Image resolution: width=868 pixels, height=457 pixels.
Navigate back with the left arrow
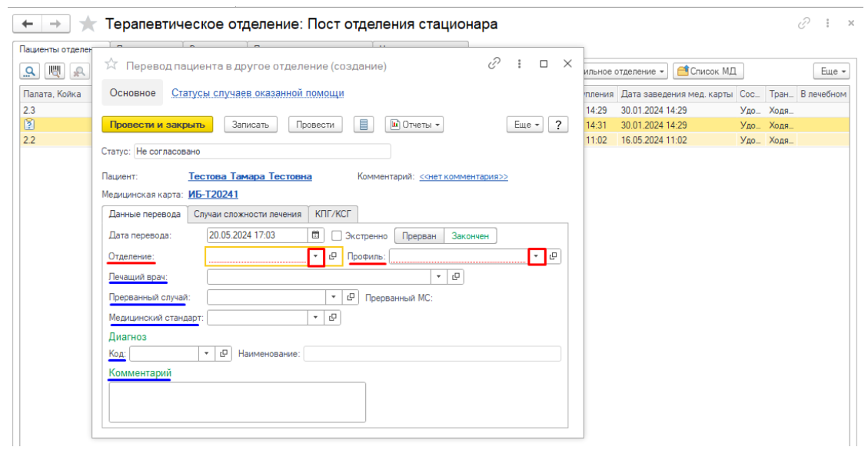[28, 24]
